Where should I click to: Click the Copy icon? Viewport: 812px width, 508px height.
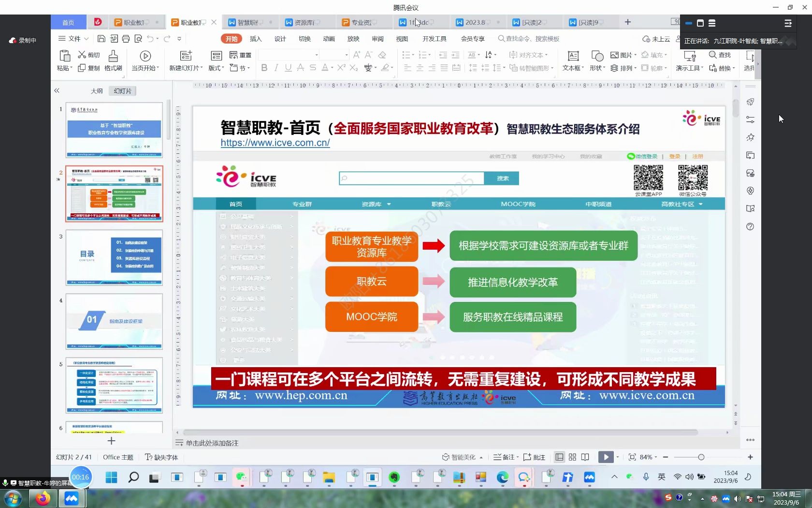[82, 68]
